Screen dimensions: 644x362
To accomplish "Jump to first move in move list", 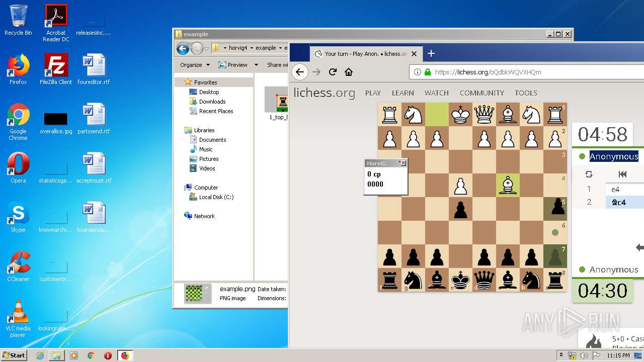I will [x=622, y=174].
